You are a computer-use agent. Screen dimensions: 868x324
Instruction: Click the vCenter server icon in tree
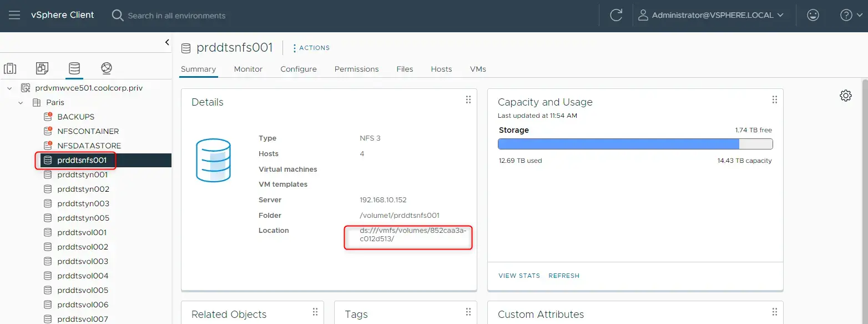point(26,88)
